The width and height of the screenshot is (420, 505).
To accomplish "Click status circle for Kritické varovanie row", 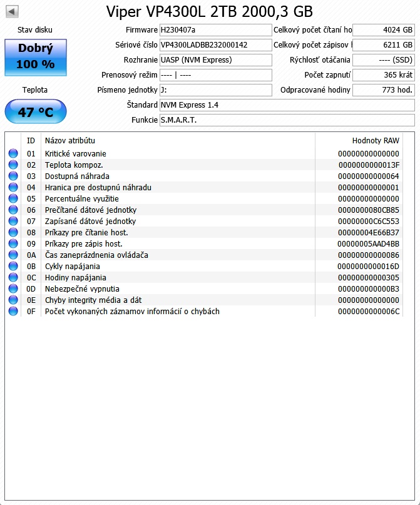I will (x=13, y=153).
